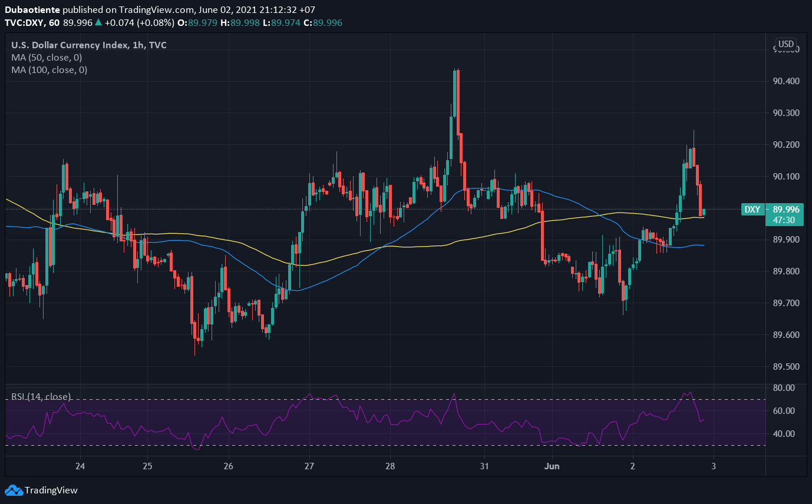Click the 90.200 price axis label
The width and height of the screenshot is (812, 504).
pos(786,144)
